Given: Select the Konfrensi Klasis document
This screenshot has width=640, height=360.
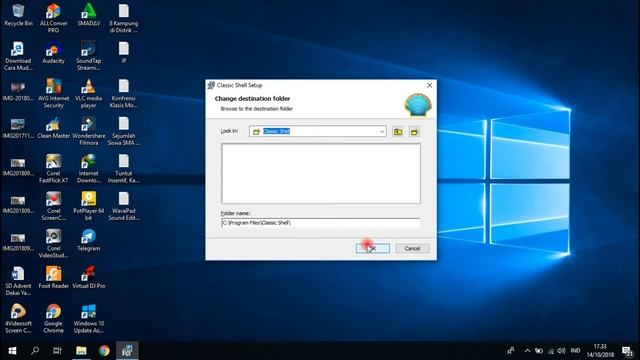Looking at the screenshot, I should coord(124,93).
